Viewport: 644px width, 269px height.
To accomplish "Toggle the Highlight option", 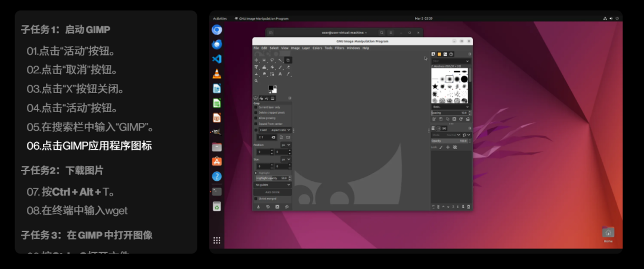I will coord(256,173).
